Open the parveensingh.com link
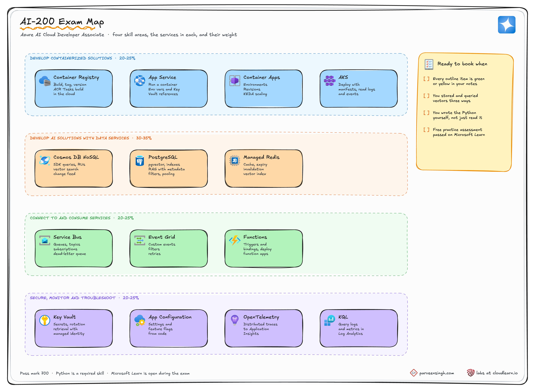Image resolution: width=535 pixels, height=392 pixels. (437, 373)
